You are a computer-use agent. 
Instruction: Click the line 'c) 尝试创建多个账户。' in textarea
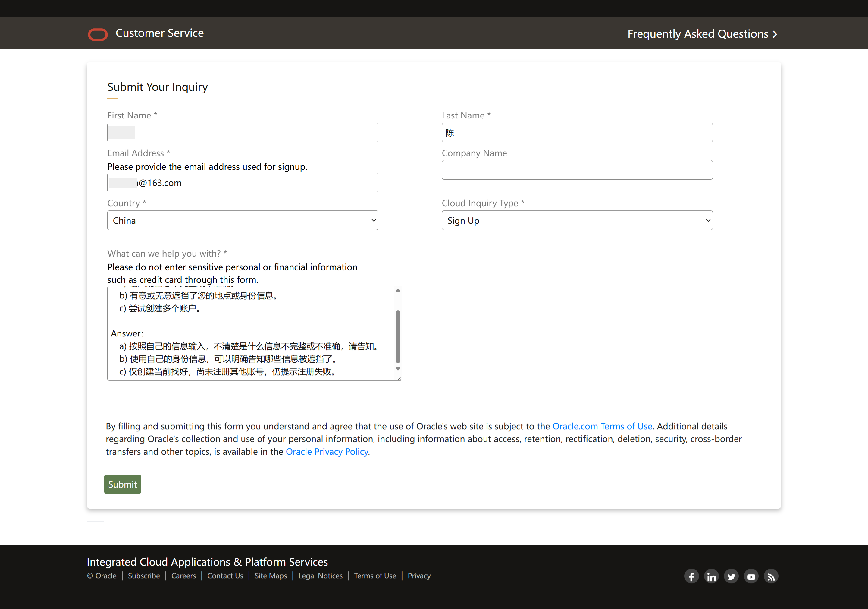(161, 308)
